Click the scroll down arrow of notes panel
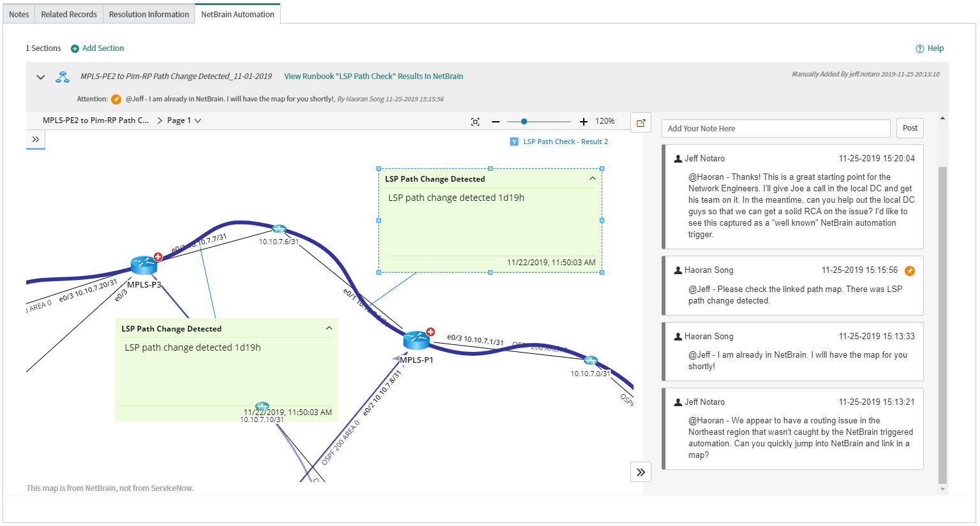This screenshot has width=980, height=526. [942, 490]
